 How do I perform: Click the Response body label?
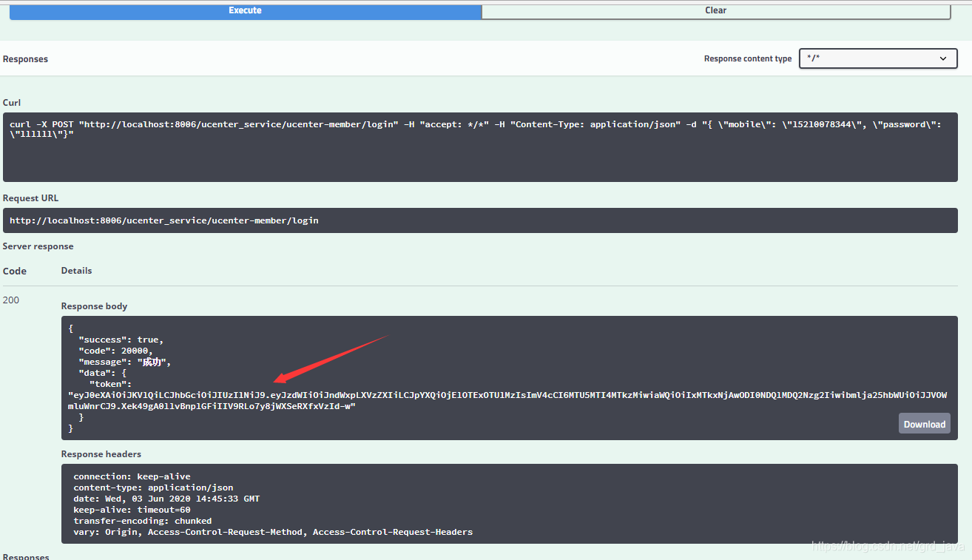(x=95, y=306)
